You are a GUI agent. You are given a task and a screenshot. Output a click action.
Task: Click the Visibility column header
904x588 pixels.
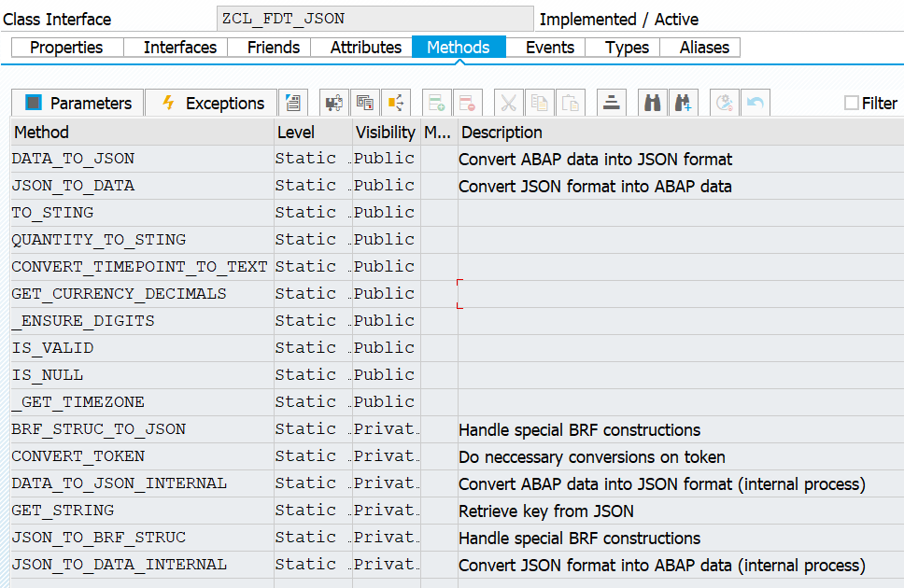[x=387, y=133]
